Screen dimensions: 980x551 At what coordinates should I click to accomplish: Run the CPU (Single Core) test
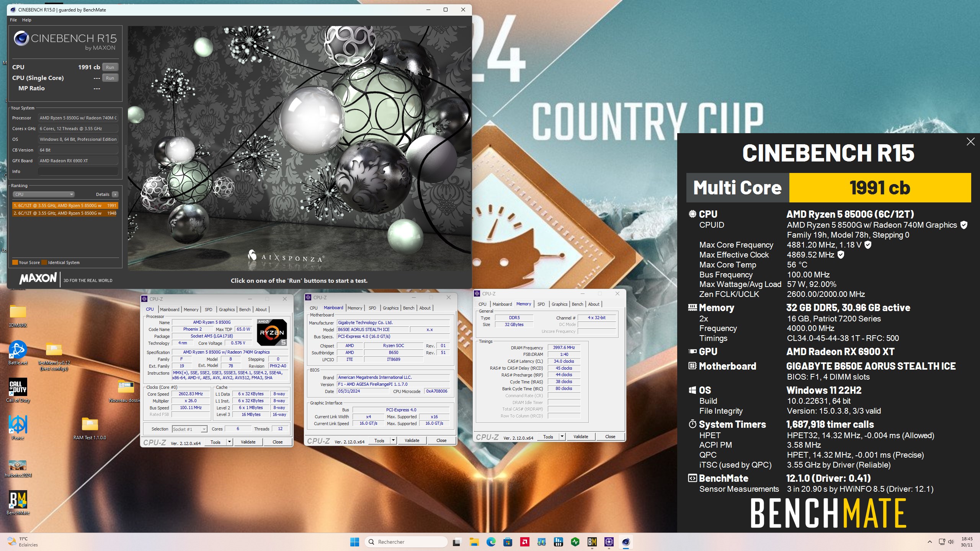(110, 78)
